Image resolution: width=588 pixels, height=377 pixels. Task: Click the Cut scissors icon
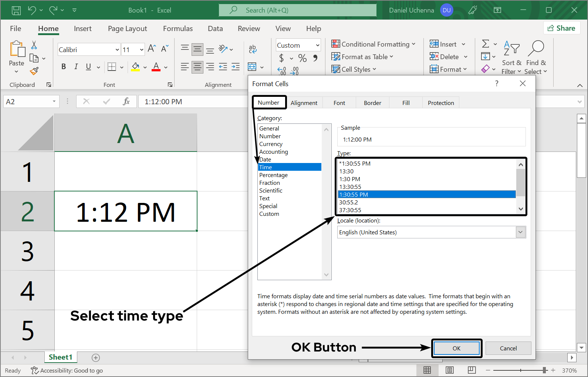click(x=34, y=45)
